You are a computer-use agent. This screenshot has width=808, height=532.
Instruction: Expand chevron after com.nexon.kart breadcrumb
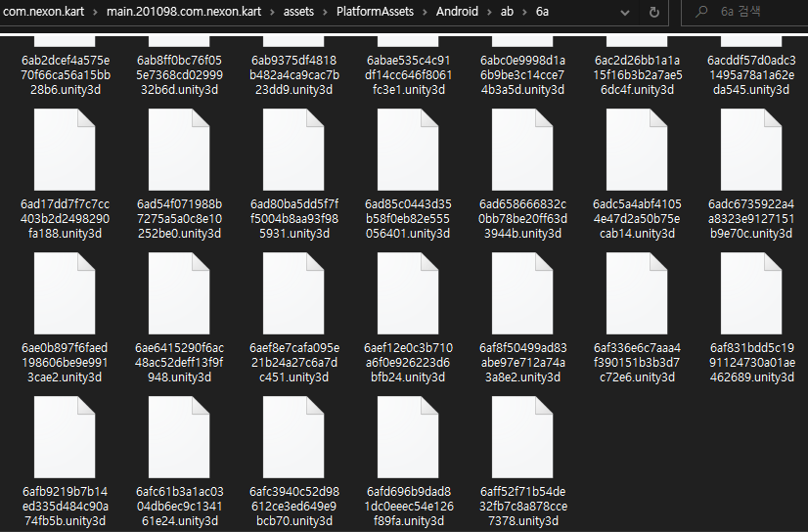95,12
